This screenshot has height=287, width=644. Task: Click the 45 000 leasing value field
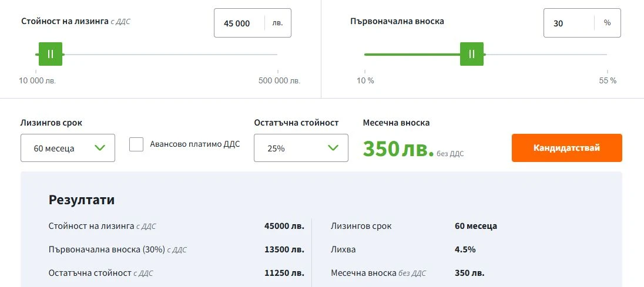pyautogui.click(x=237, y=23)
